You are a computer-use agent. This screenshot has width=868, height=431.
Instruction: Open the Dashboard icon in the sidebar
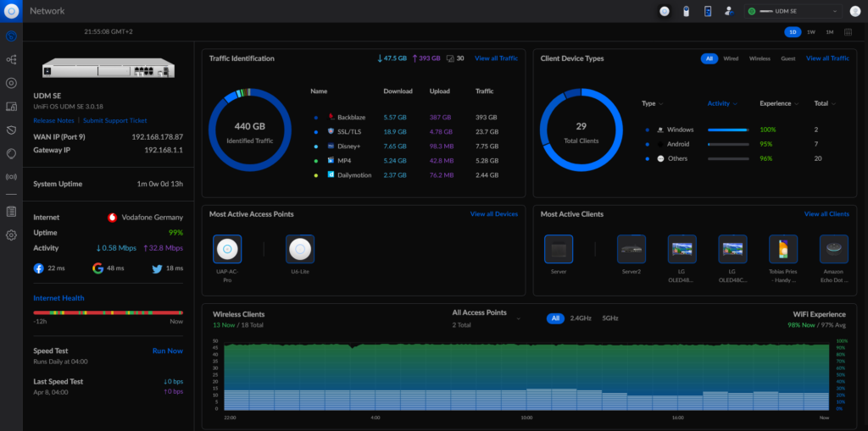[11, 36]
